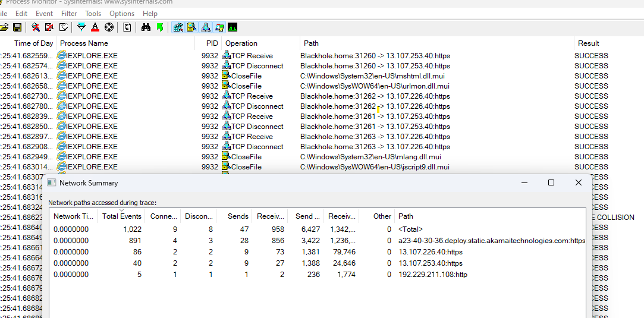Toggle Show Profiling Events graph button
The width and height of the screenshot is (644, 318).
click(x=233, y=27)
